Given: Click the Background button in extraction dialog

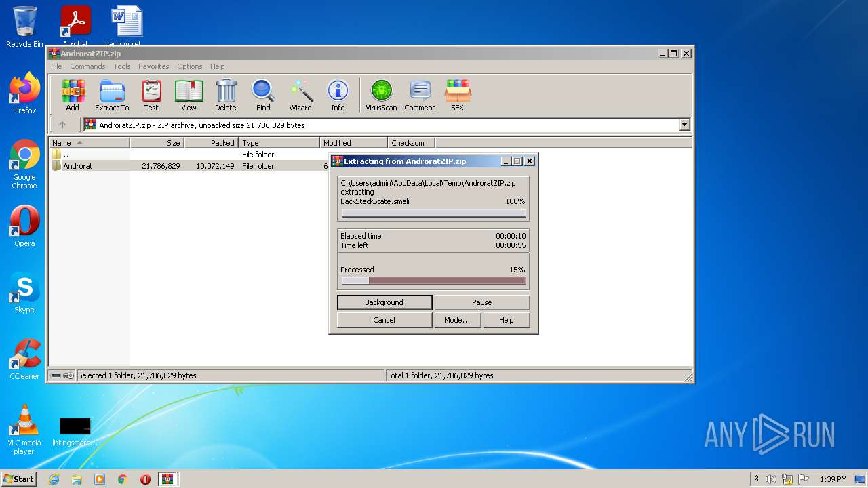Looking at the screenshot, I should tap(384, 302).
